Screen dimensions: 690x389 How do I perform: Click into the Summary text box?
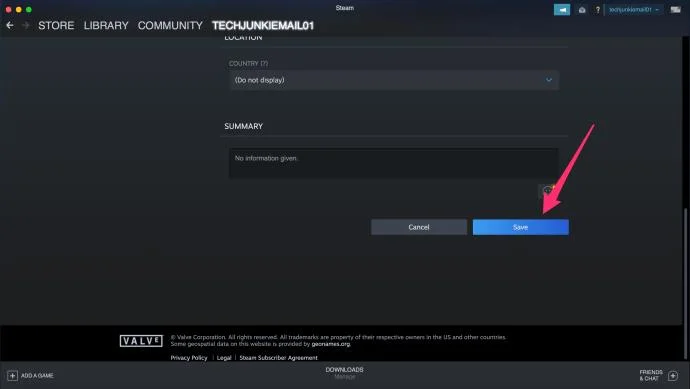[394, 163]
